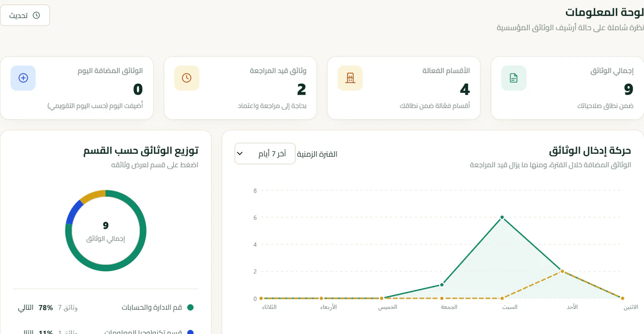Click the data point on الثلاثاء
The width and height of the screenshot is (644, 334).
point(261,298)
